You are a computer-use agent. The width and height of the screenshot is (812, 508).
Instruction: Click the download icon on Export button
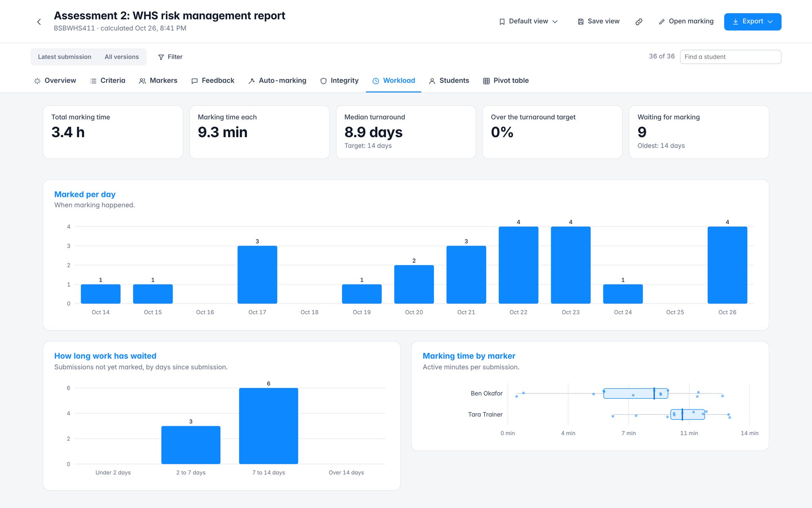point(735,22)
